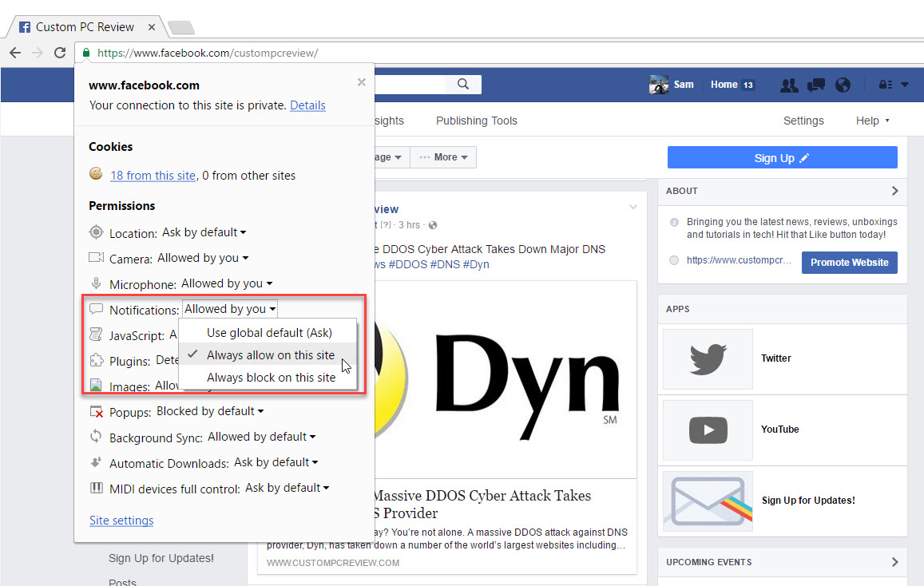This screenshot has width=924, height=586.
Task: Click the Location permission icon
Action: coord(96,232)
